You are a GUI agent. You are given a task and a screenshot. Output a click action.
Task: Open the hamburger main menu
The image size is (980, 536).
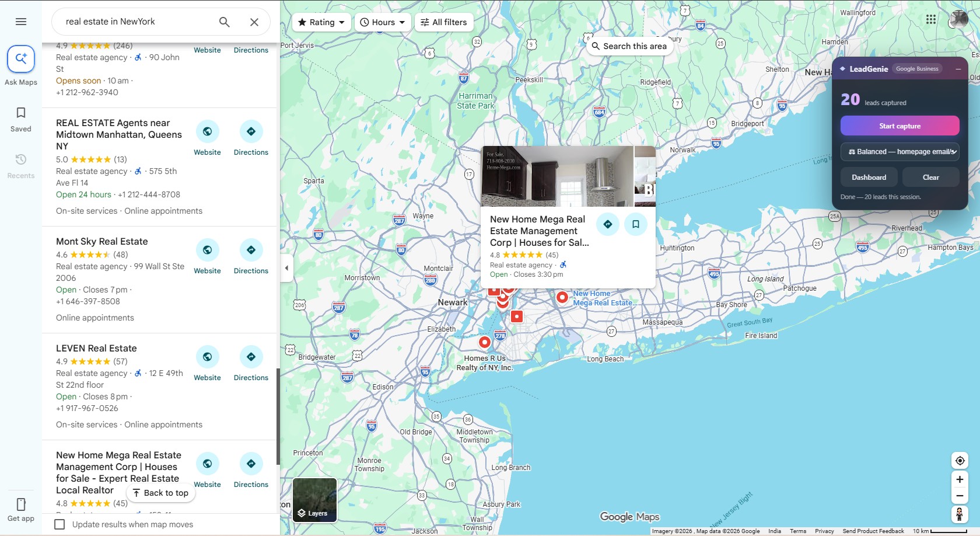pos(21,22)
